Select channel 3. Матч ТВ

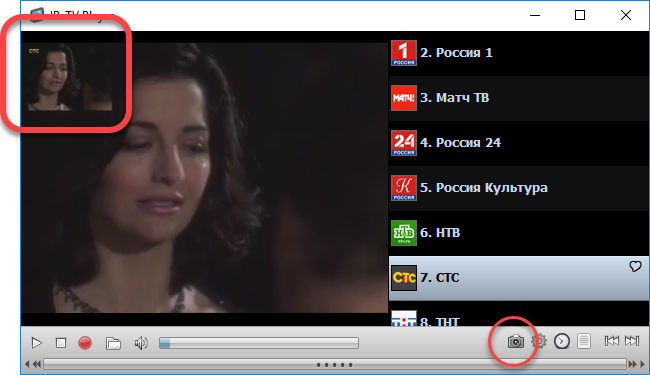coord(519,98)
